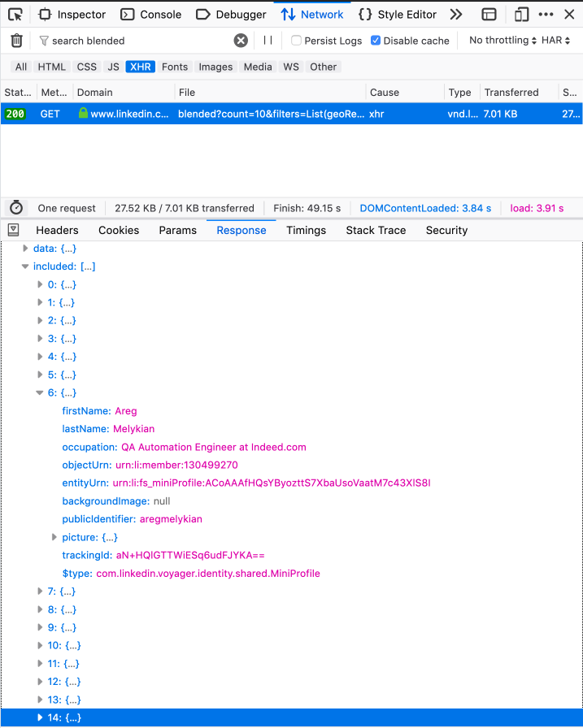Toggle the split console icon

coord(489,15)
